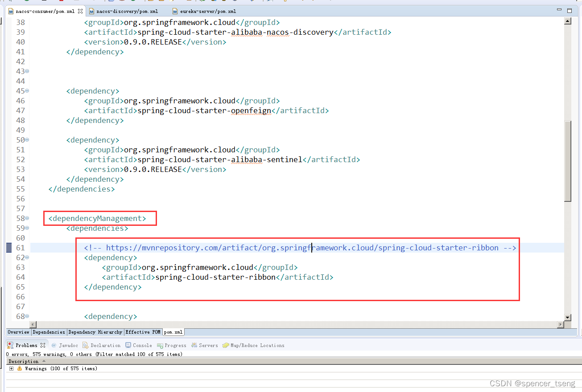This screenshot has height=392, width=582.
Task: Open the Overview page of POM editor
Action: point(18,332)
